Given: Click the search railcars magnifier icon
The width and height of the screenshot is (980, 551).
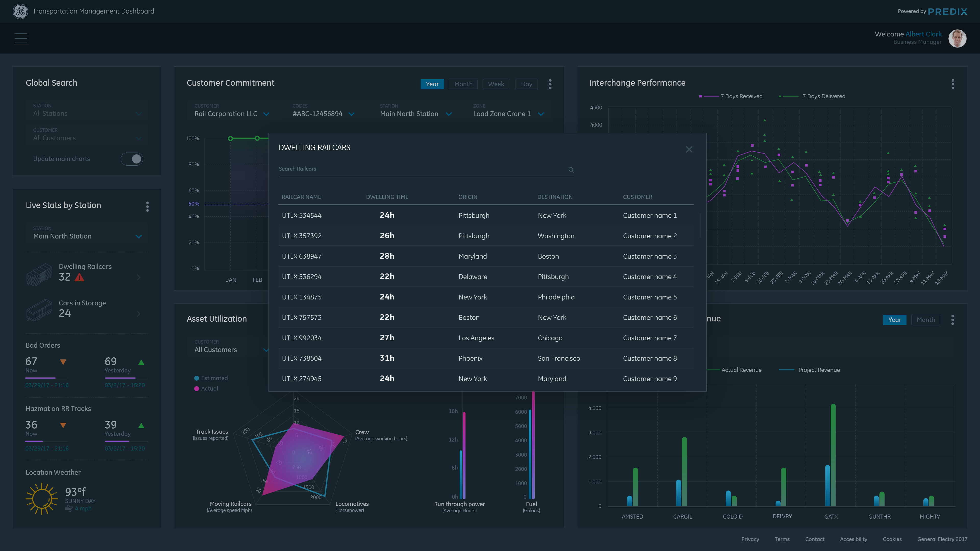Looking at the screenshot, I should tap(571, 170).
